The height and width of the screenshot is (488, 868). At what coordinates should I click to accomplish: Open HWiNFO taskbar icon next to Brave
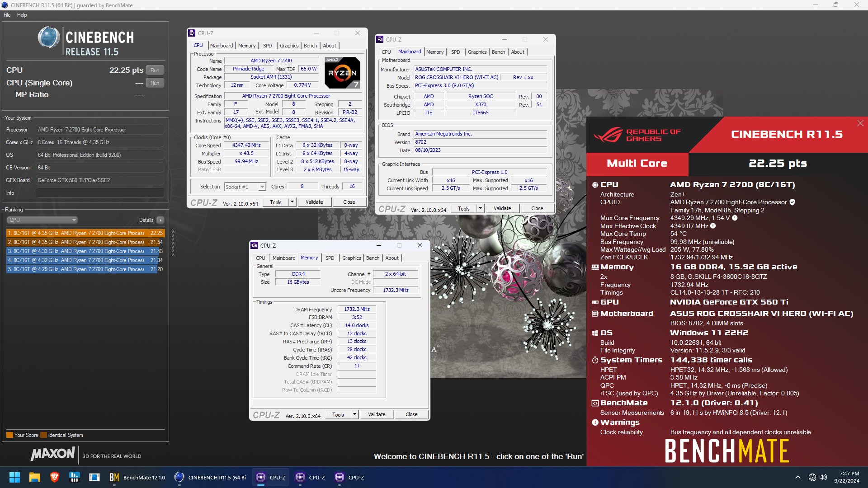(75, 477)
